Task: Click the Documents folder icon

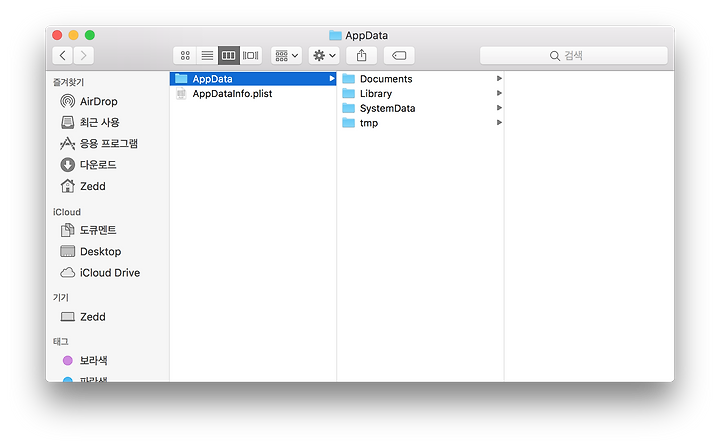Action: 349,79
